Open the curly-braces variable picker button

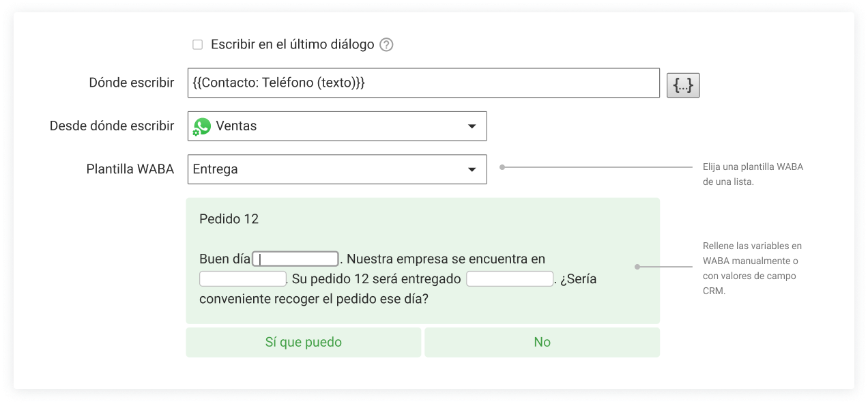pos(683,85)
